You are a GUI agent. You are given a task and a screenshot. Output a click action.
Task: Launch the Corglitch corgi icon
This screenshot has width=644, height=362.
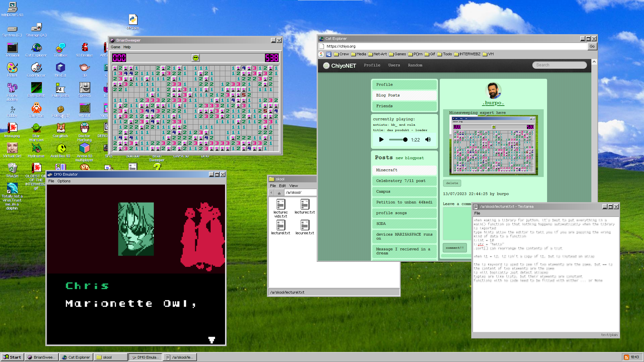tap(60, 131)
